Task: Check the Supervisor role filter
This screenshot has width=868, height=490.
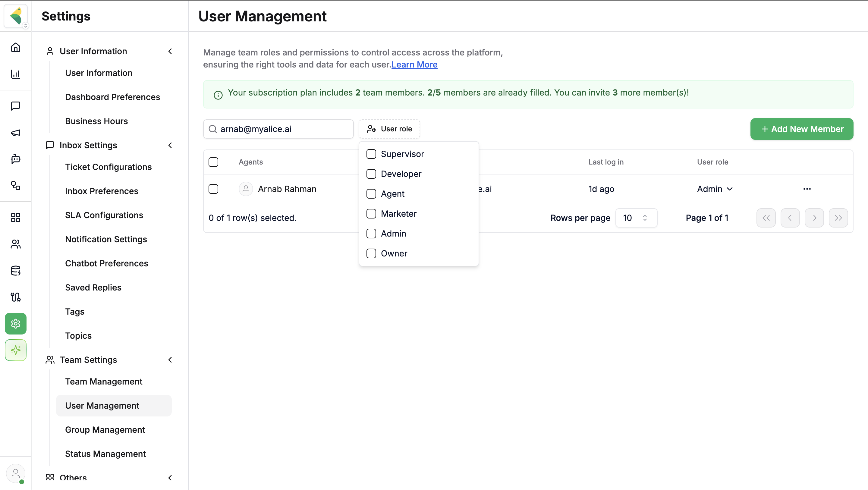Action: [371, 154]
